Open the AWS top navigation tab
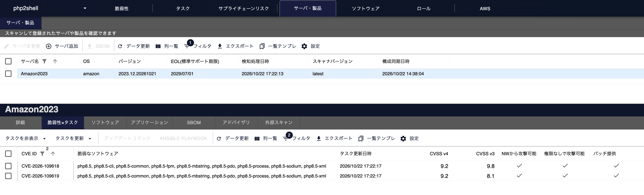The height and width of the screenshot is (195, 644). pyautogui.click(x=485, y=8)
